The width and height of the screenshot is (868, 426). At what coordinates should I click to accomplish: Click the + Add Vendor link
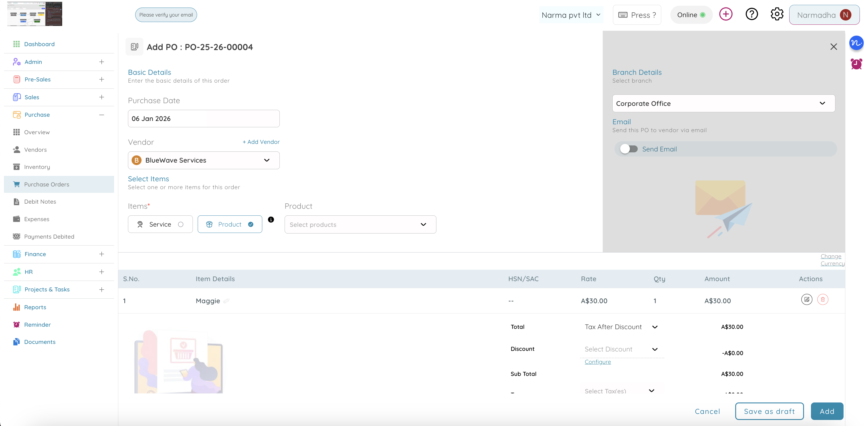point(261,142)
